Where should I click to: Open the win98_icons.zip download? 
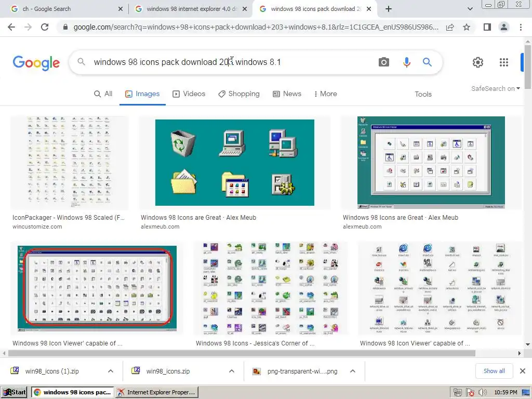point(168,371)
